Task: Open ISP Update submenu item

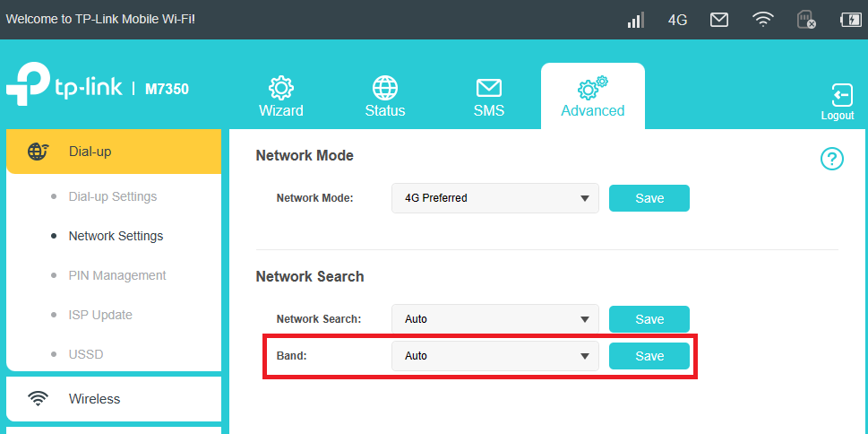Action: (x=100, y=315)
